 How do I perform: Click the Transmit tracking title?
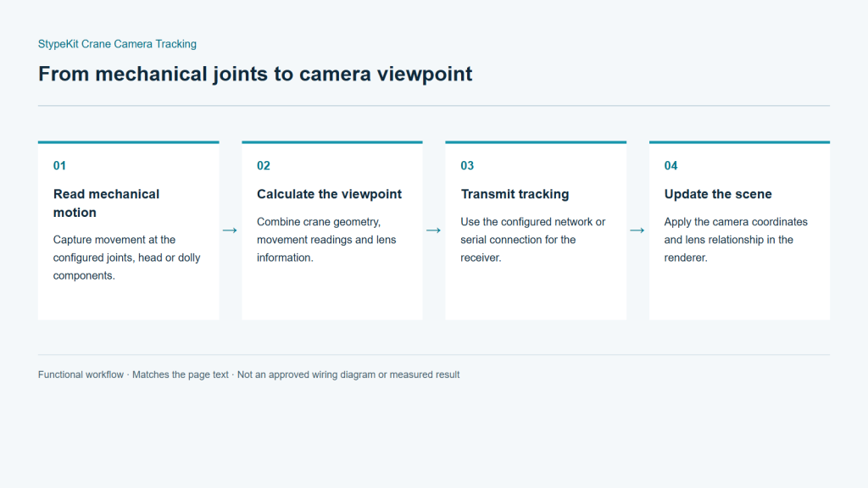click(x=515, y=194)
